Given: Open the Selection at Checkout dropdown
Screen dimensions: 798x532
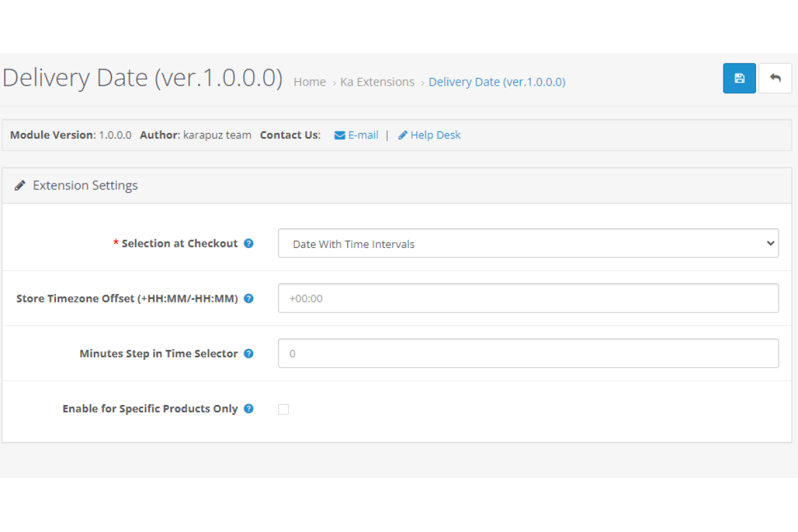Looking at the screenshot, I should pyautogui.click(x=528, y=243).
